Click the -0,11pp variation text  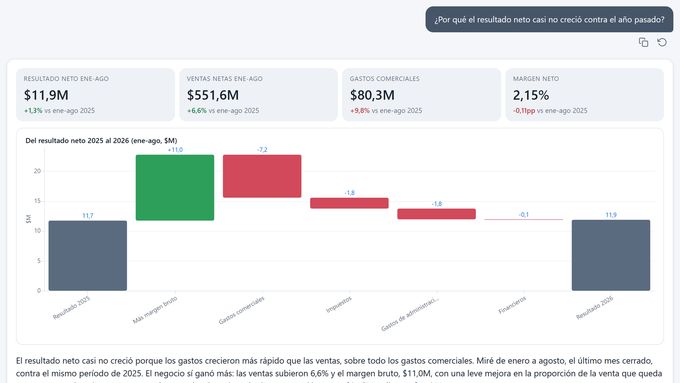(x=524, y=111)
